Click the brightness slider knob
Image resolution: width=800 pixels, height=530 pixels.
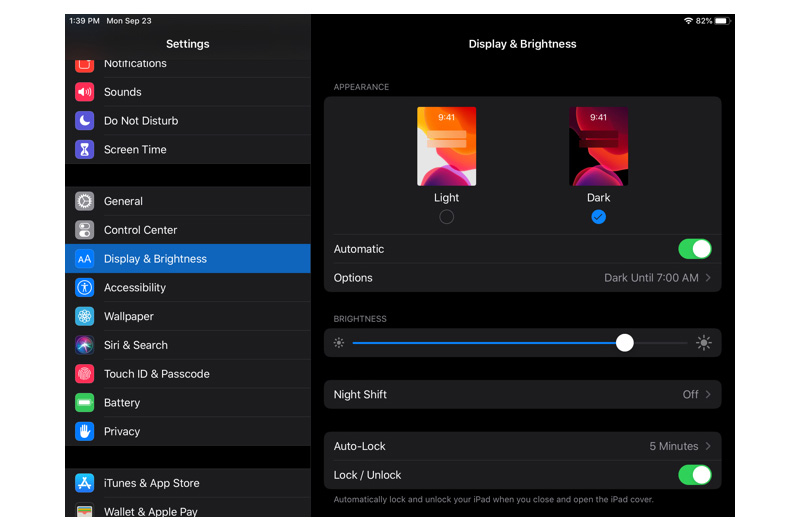coord(624,343)
